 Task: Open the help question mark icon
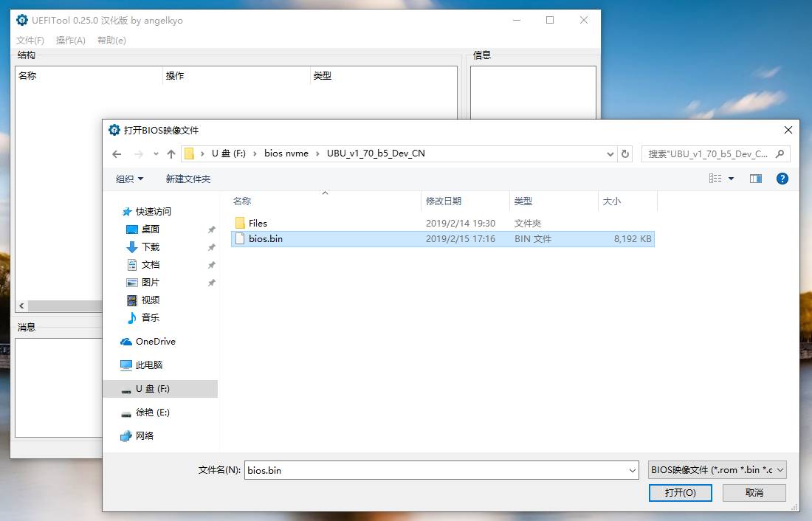[782, 178]
